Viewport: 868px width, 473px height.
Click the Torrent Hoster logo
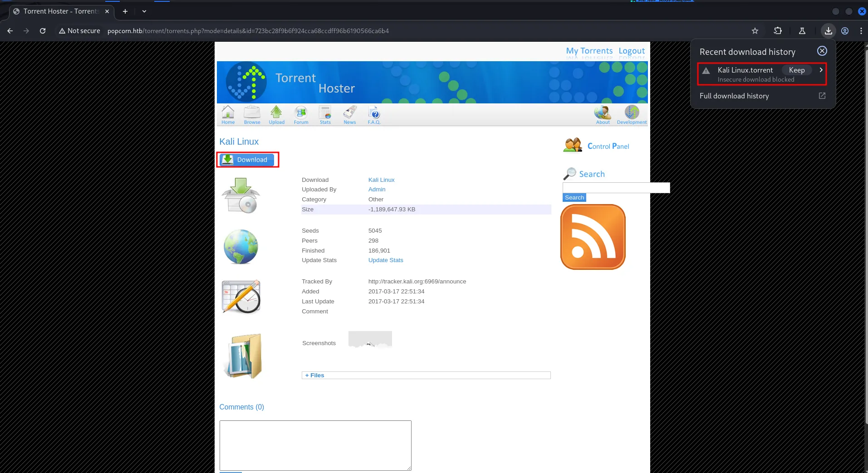tap(246, 82)
